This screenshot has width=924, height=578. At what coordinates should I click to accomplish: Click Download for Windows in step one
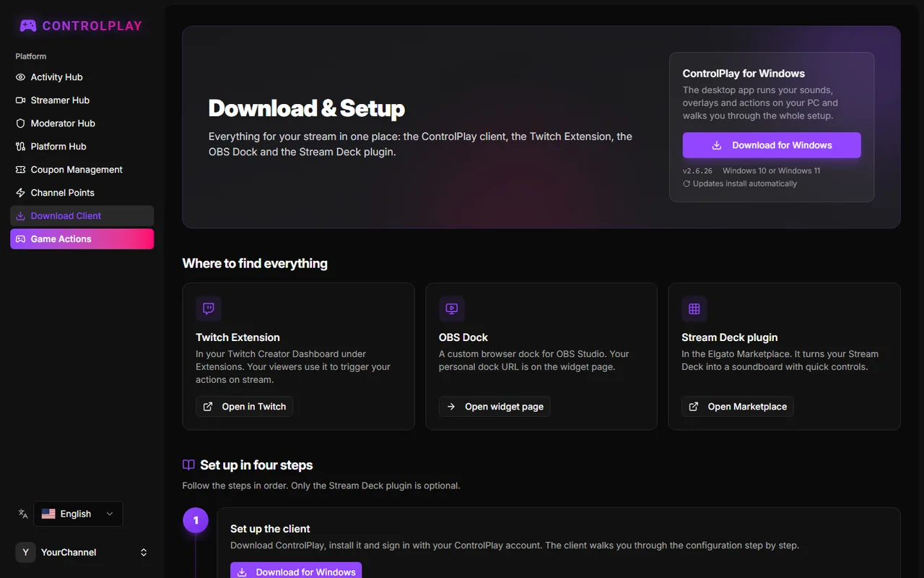pos(296,571)
